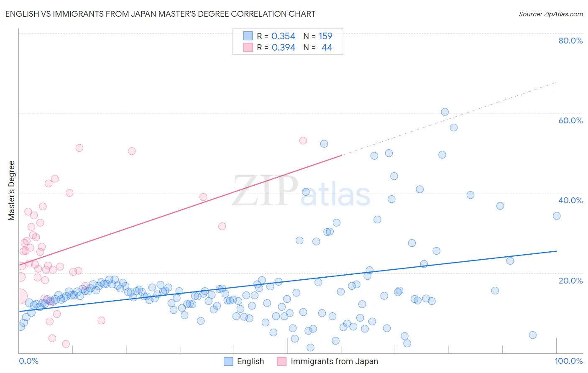Click the 100.0% x-axis label

pyautogui.click(x=569, y=361)
